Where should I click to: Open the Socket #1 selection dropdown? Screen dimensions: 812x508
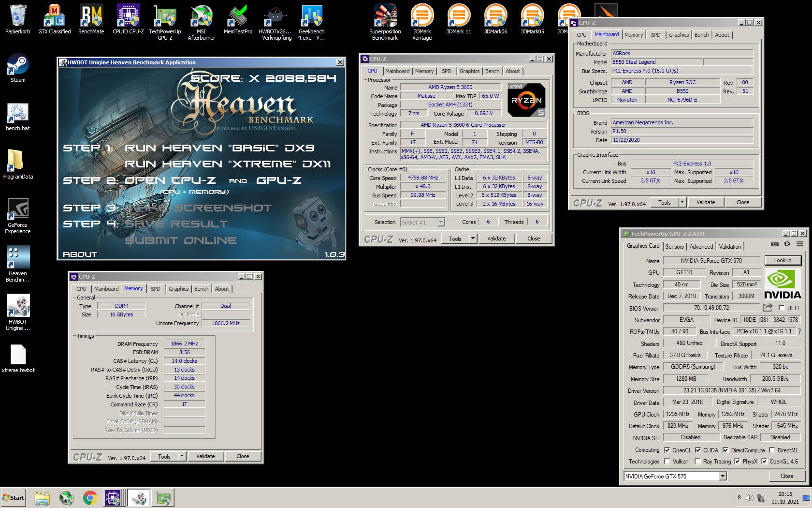click(422, 222)
